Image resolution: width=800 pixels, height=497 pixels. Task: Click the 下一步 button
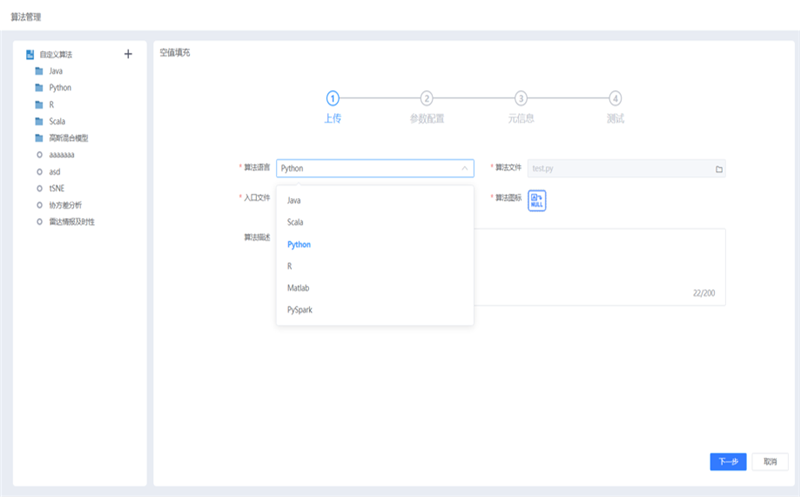click(728, 462)
